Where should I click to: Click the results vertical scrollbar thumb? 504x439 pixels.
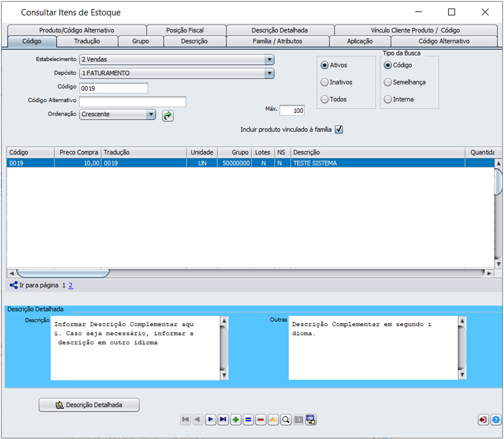498,182
